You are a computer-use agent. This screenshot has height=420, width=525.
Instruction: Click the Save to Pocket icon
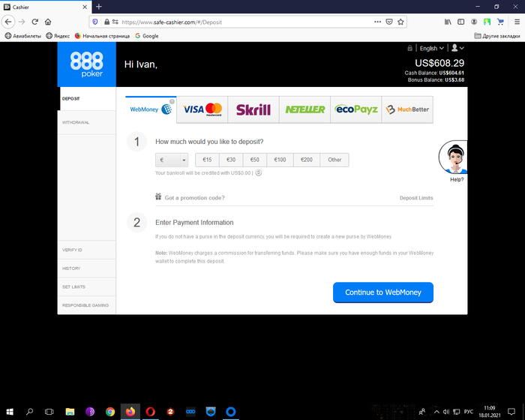click(x=389, y=22)
